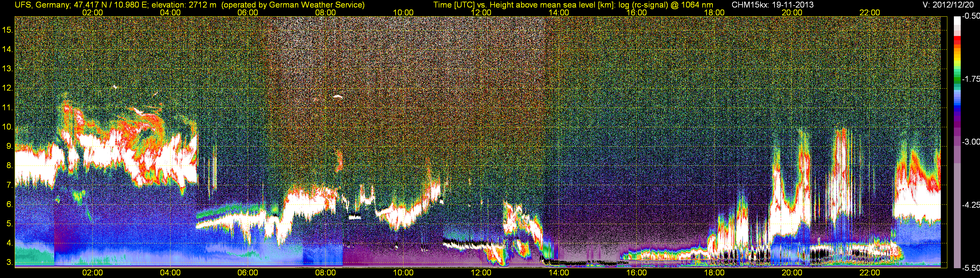
Task: Click the '18:00' label on the top time axis
Action: pos(714,12)
